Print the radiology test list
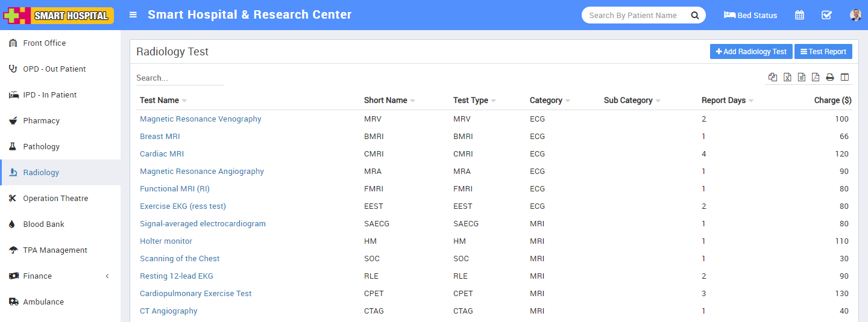The height and width of the screenshot is (322, 868). click(x=830, y=77)
